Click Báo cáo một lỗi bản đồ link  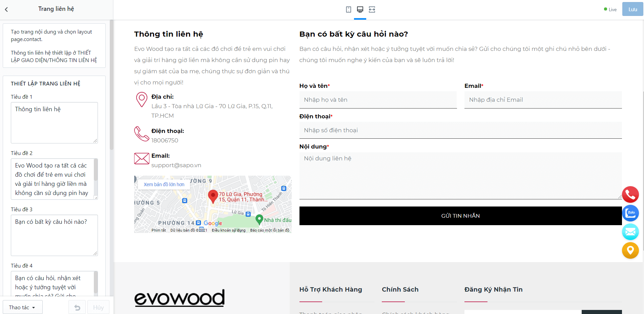coord(270,230)
